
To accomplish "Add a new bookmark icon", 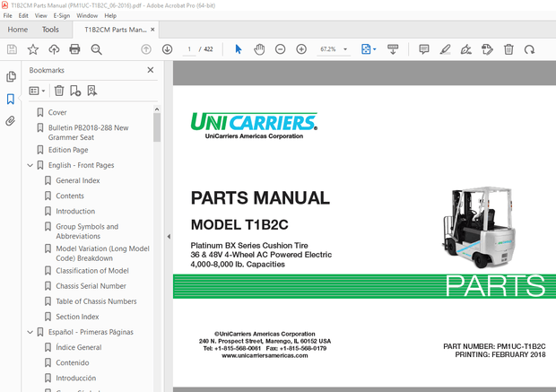I will (x=75, y=91).
